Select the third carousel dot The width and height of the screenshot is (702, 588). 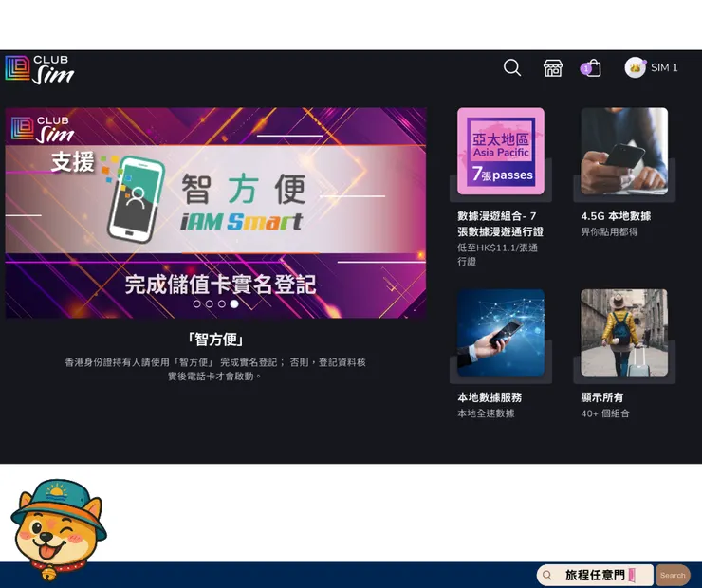(x=222, y=303)
